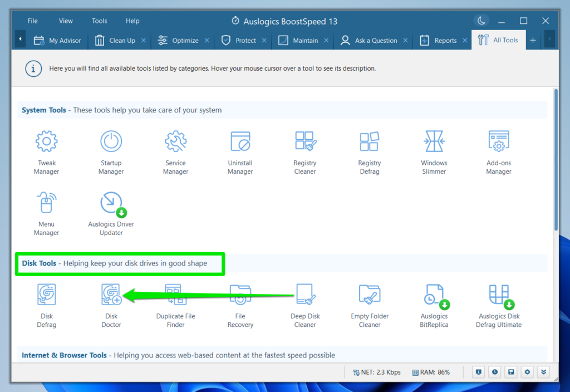Open settings via the gear icon in status bar
Viewport: 570px width, 392px height.
[527, 371]
